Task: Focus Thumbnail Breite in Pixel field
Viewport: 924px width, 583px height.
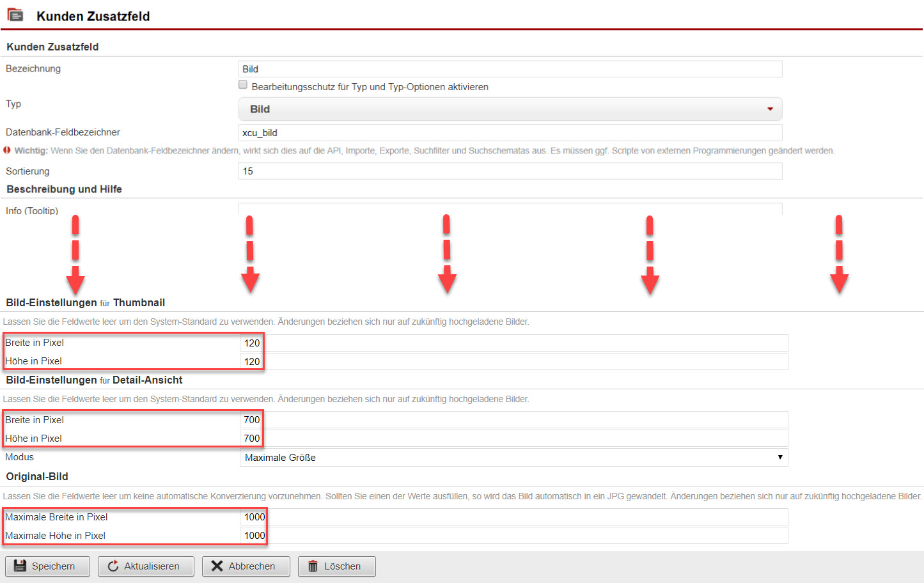Action: 514,343
